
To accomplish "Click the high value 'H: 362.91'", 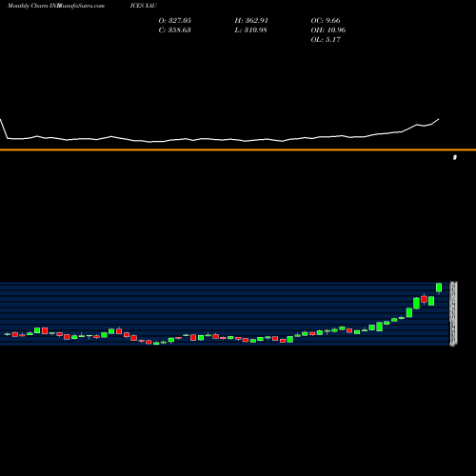I will (x=251, y=20).
